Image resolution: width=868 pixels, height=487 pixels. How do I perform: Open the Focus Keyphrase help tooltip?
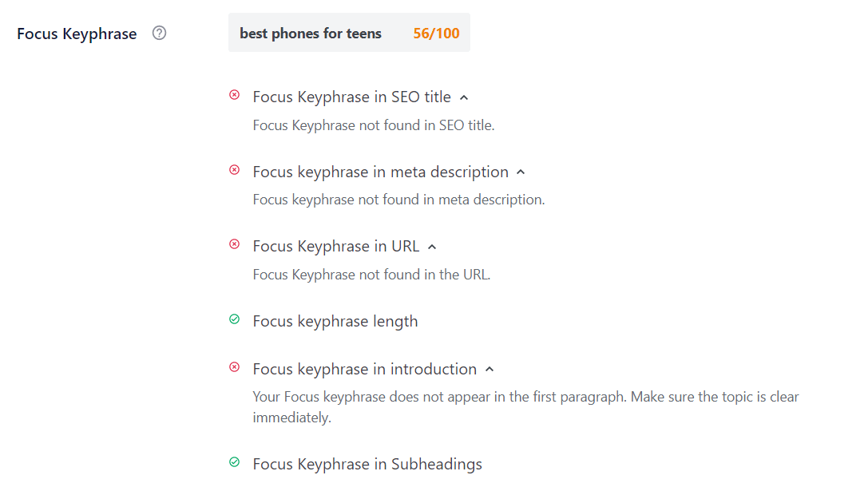pyautogui.click(x=159, y=33)
